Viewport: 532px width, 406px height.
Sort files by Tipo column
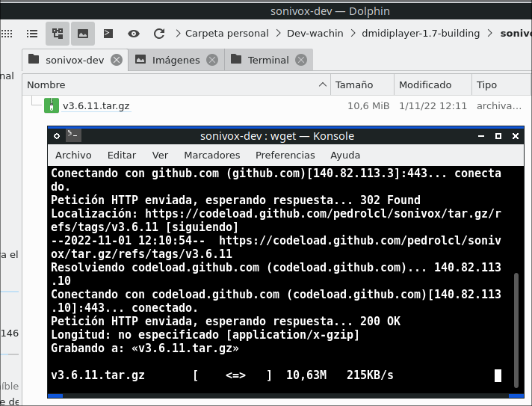tap(501, 84)
